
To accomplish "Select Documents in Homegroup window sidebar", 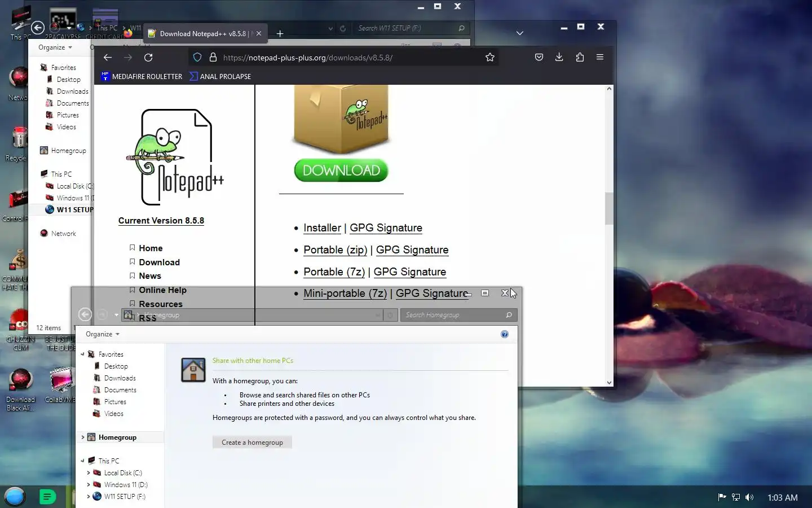I will click(120, 390).
